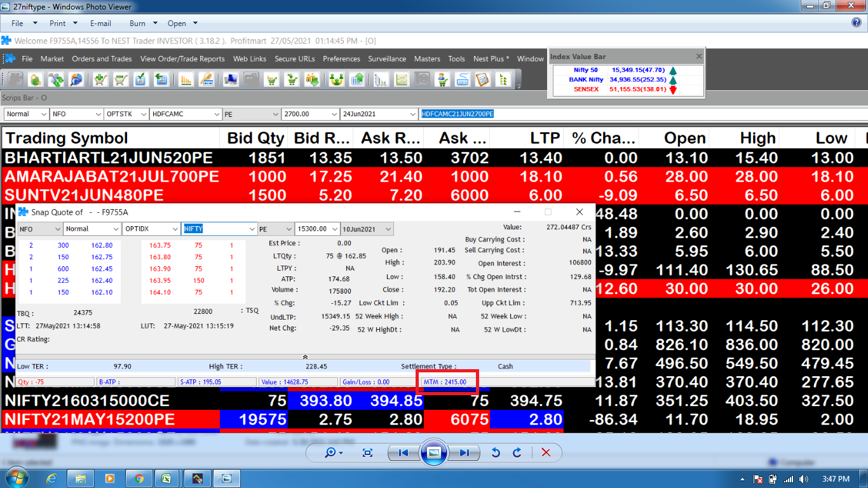868x488 pixels.
Task: Delete photo using the red X icon
Action: pos(545,452)
